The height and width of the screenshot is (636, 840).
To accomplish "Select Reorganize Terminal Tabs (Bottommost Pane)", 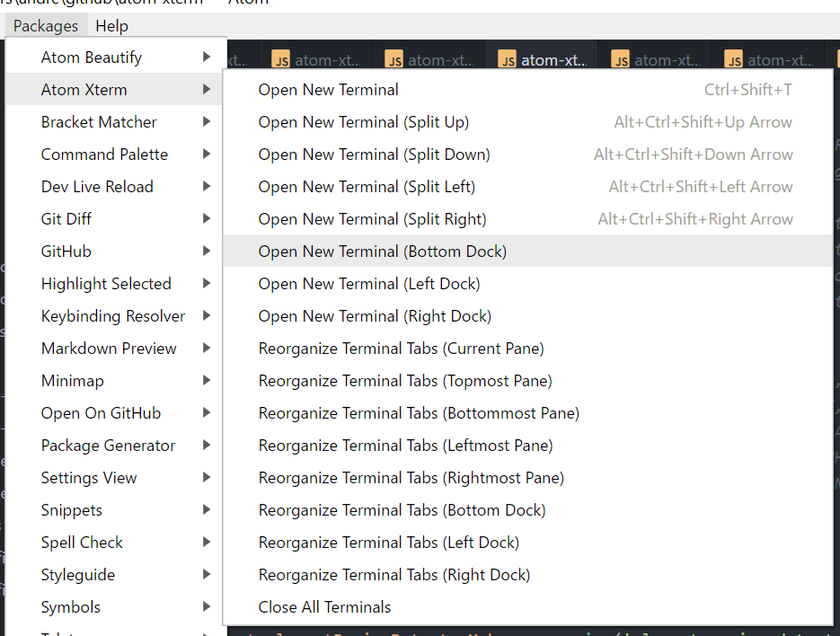I will (x=527, y=413).
